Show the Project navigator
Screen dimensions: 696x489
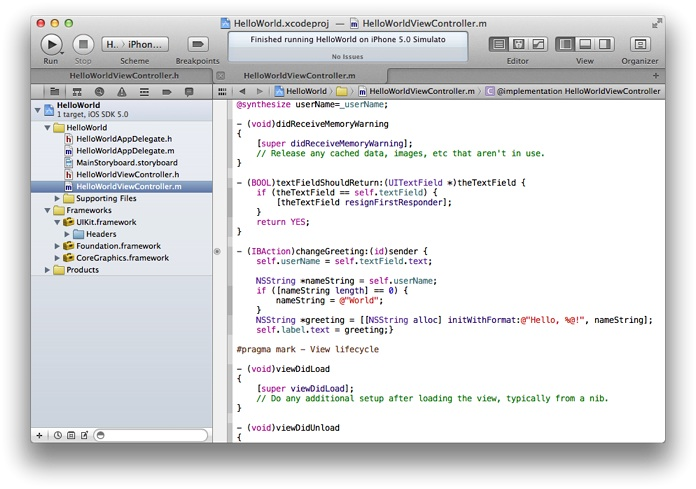[55, 92]
